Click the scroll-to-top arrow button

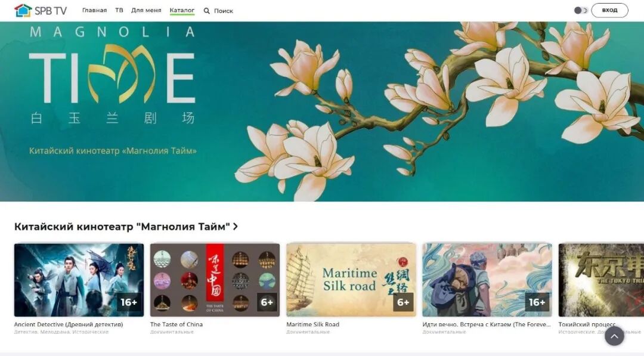point(614,336)
